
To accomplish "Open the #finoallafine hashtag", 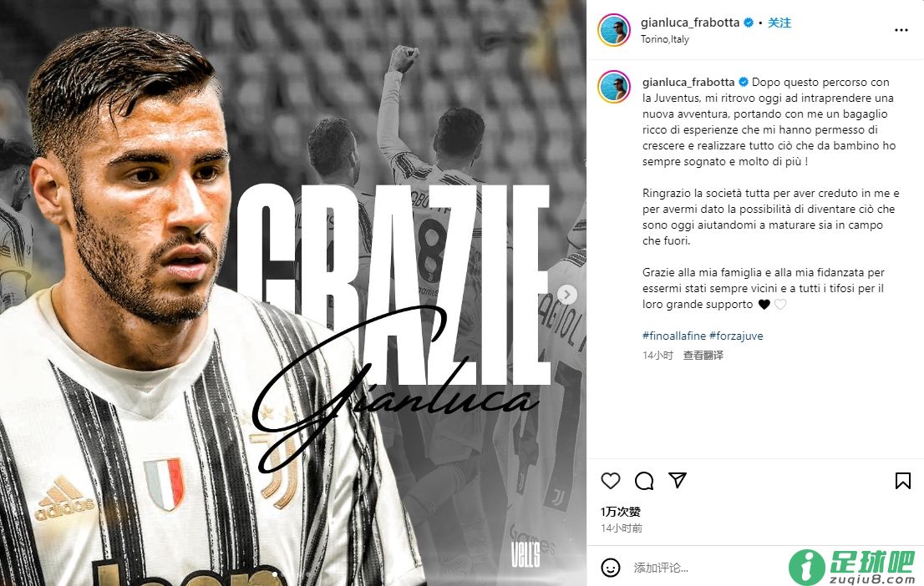I will (674, 336).
